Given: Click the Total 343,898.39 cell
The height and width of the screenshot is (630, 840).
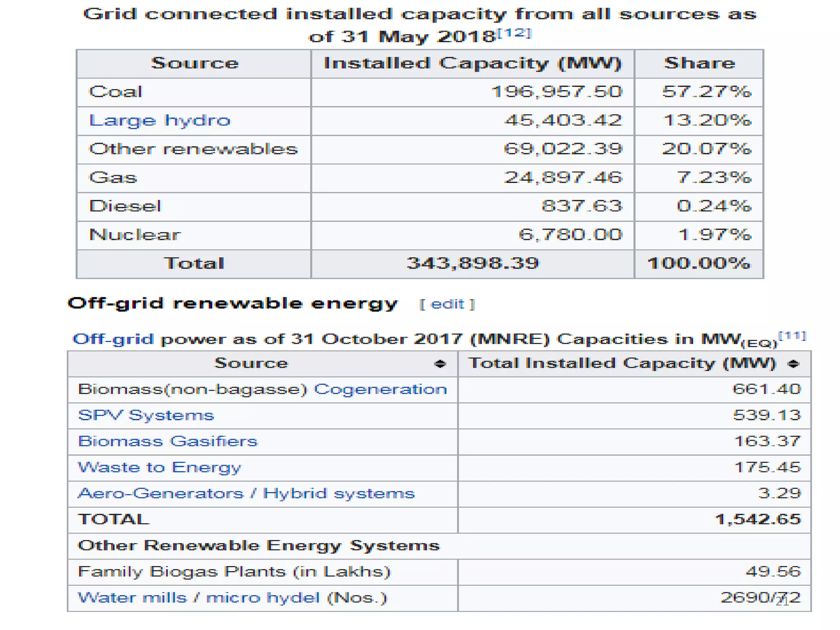Looking at the screenshot, I should coord(472,263).
